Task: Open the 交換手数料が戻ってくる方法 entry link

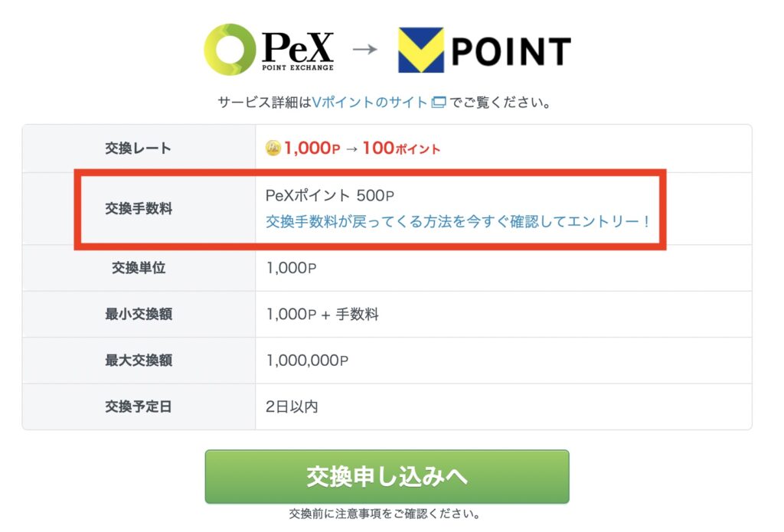Action: point(458,221)
